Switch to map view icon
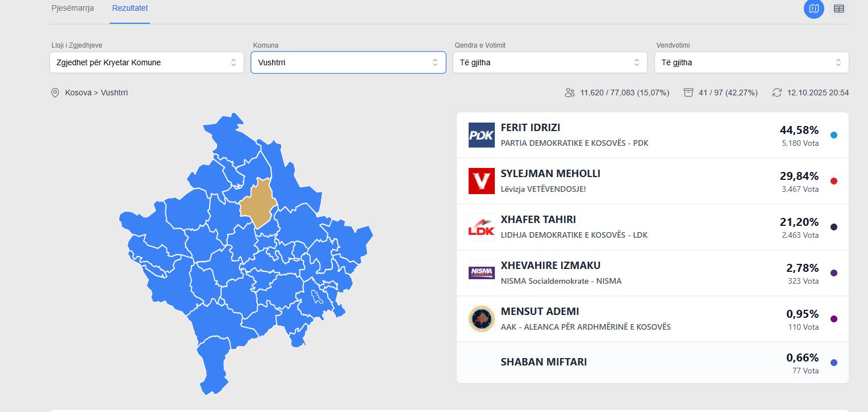Image resolution: width=868 pixels, height=412 pixels. (x=813, y=9)
